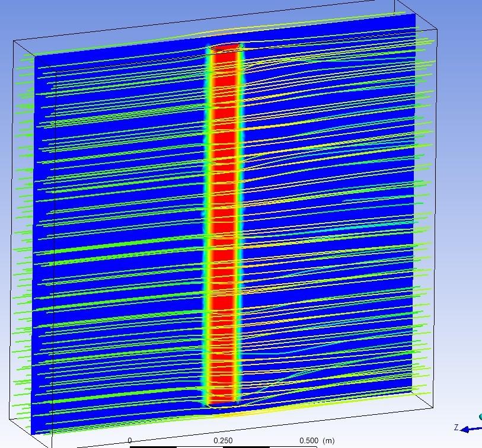Click the center of the red cylinder body
The width and height of the screenshot is (482, 448).
[224, 225]
